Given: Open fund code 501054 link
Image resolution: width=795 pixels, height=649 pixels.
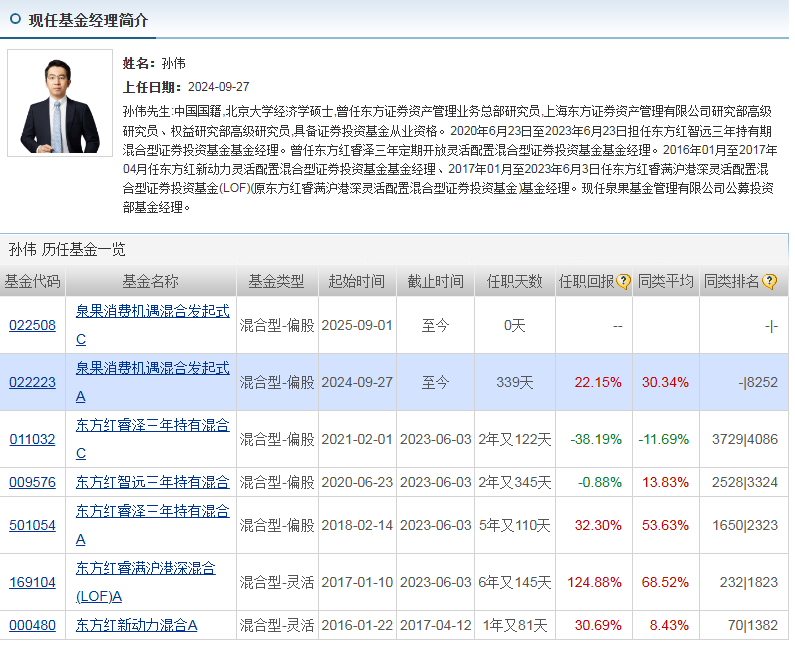Looking at the screenshot, I should [32, 525].
